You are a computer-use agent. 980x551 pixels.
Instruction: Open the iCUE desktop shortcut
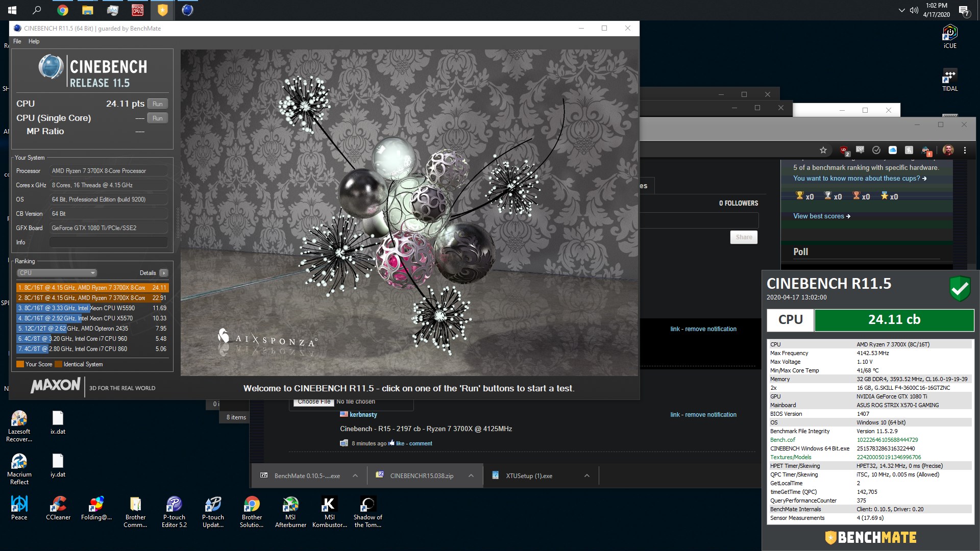coord(950,37)
